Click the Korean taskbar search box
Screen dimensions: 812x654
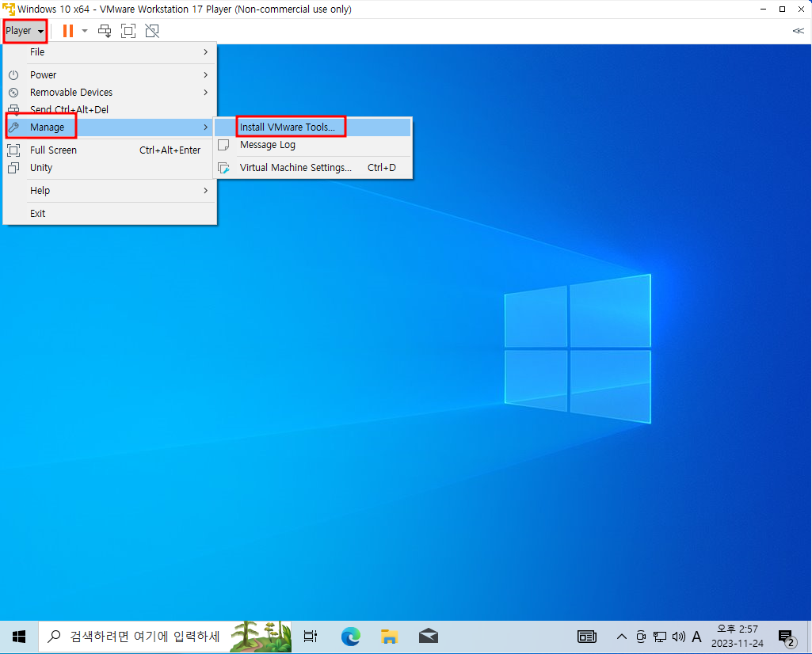tap(166, 637)
